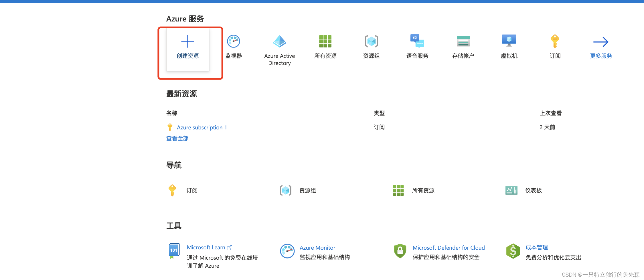644x280 pixels.
Task: Click 虚拟机 label
Action: click(x=509, y=56)
